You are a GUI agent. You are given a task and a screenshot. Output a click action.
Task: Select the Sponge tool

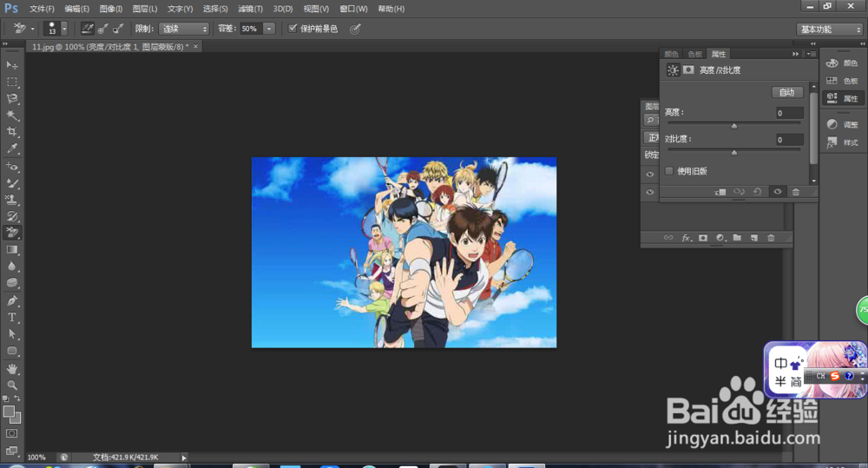(x=11, y=283)
